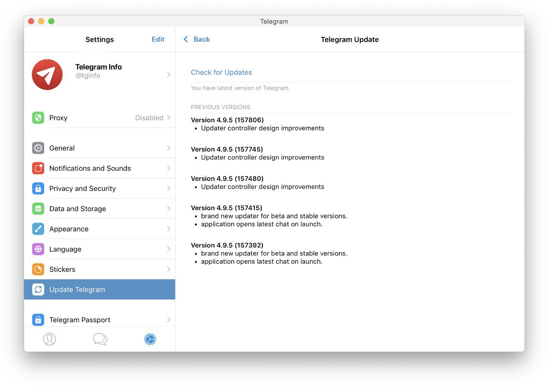Expand the Telegram Info profile chevron

click(169, 75)
